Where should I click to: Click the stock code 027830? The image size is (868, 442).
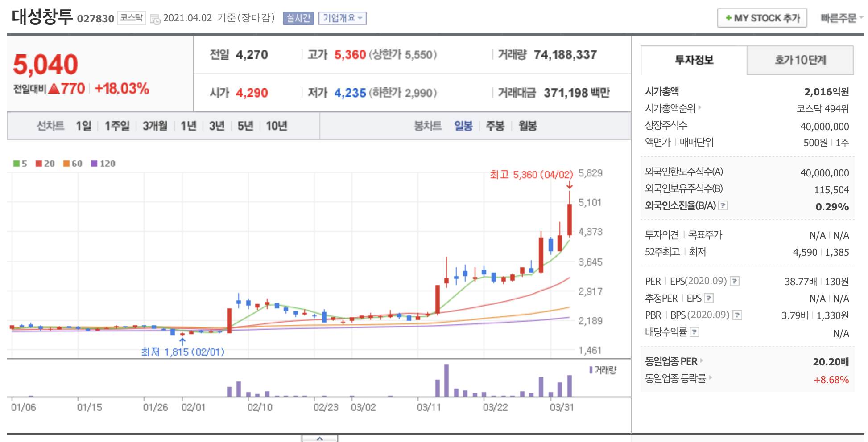95,19
